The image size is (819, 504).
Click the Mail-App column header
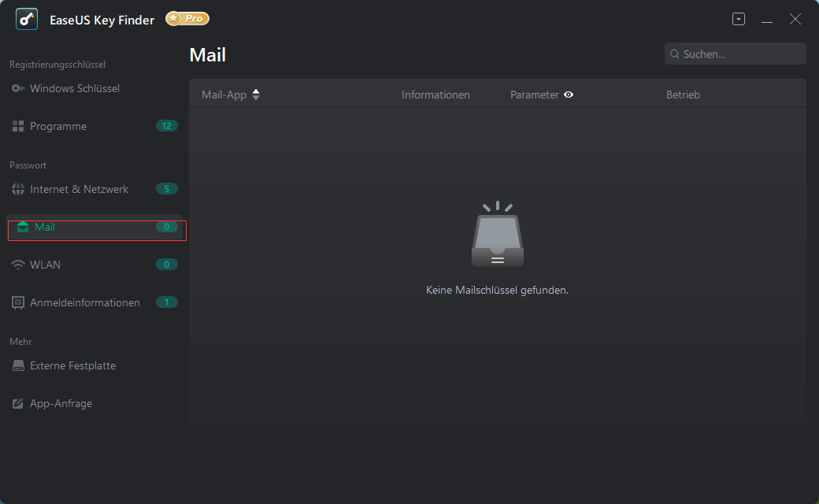[224, 94]
